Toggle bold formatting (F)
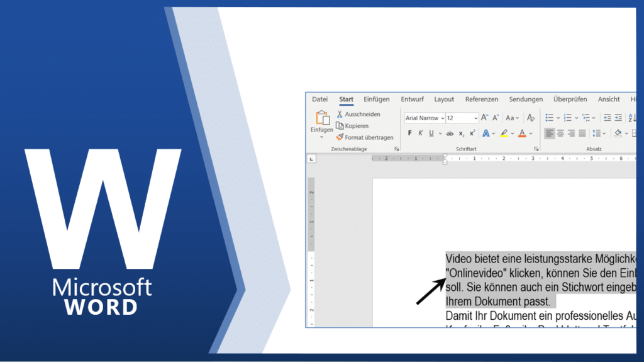 tap(409, 133)
